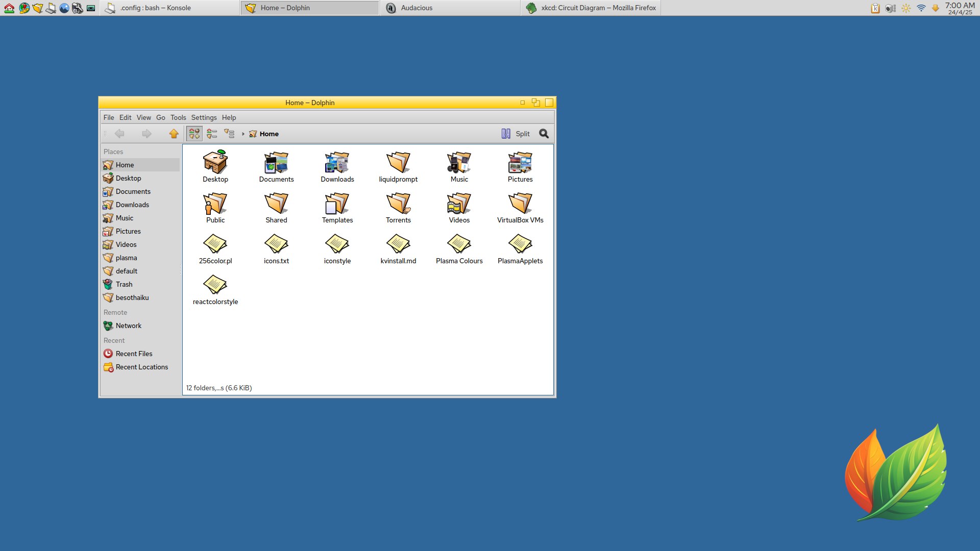Go back with the left arrow button
The image size is (980, 551).
[119, 134]
